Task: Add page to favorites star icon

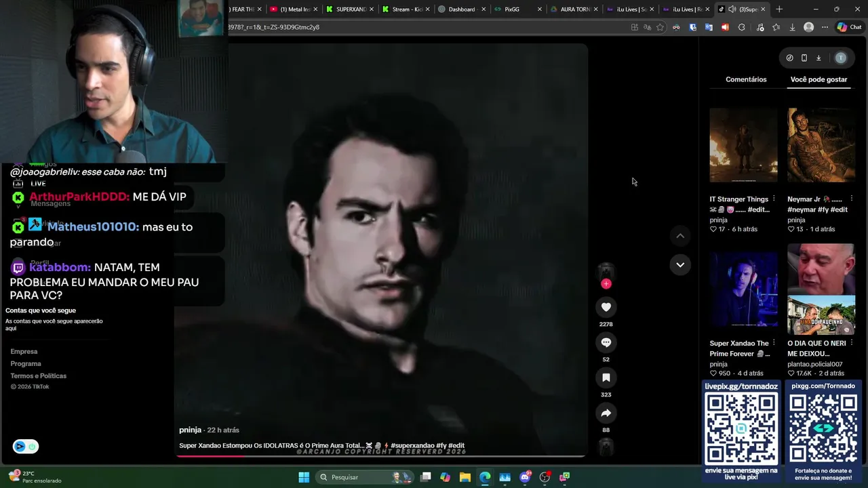Action: (660, 27)
